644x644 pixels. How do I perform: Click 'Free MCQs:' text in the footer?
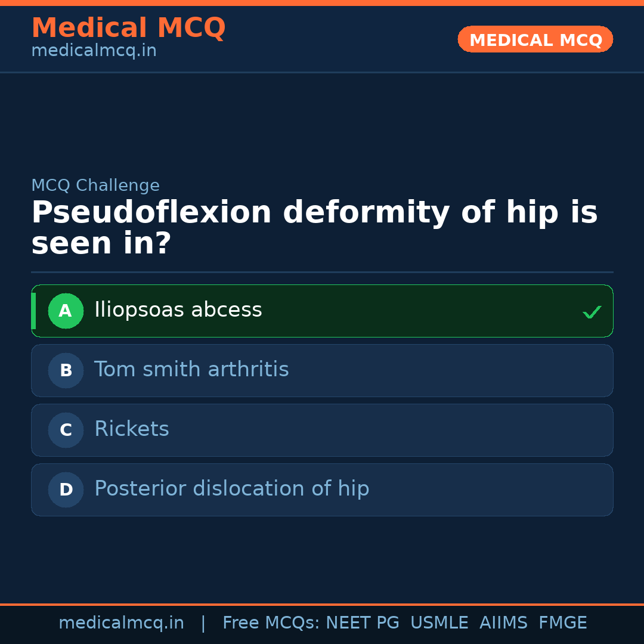[x=271, y=623]
